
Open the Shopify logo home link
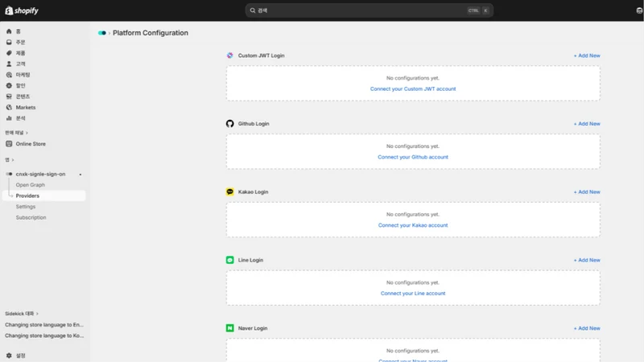[x=22, y=10]
